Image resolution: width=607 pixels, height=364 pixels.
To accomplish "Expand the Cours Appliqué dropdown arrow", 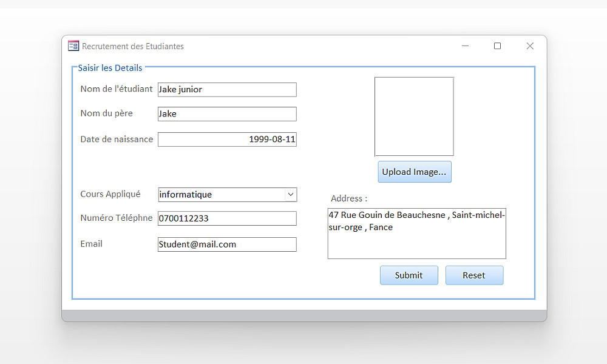I will [x=291, y=195].
